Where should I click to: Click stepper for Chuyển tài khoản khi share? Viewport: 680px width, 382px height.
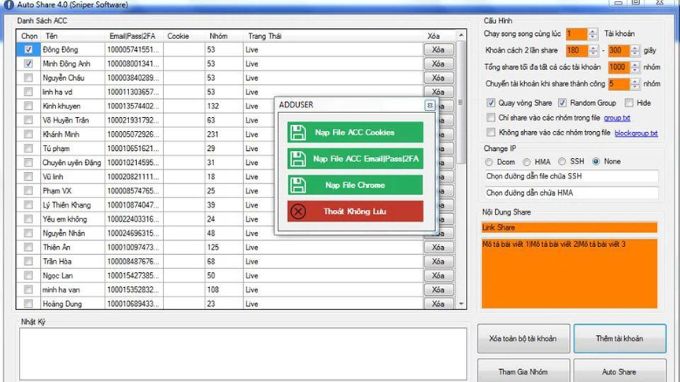click(635, 84)
